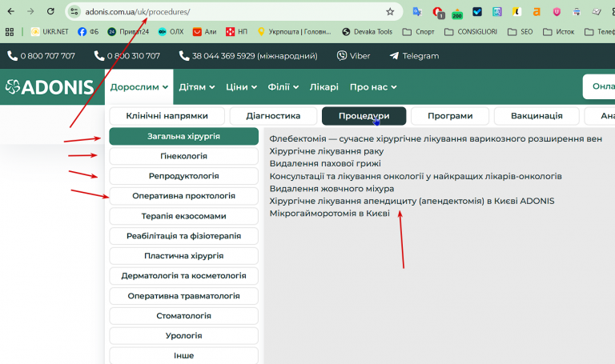Screen dimensions: 615x364
Task: Open Хірургічне лікування апендициту link
Action: 412,201
